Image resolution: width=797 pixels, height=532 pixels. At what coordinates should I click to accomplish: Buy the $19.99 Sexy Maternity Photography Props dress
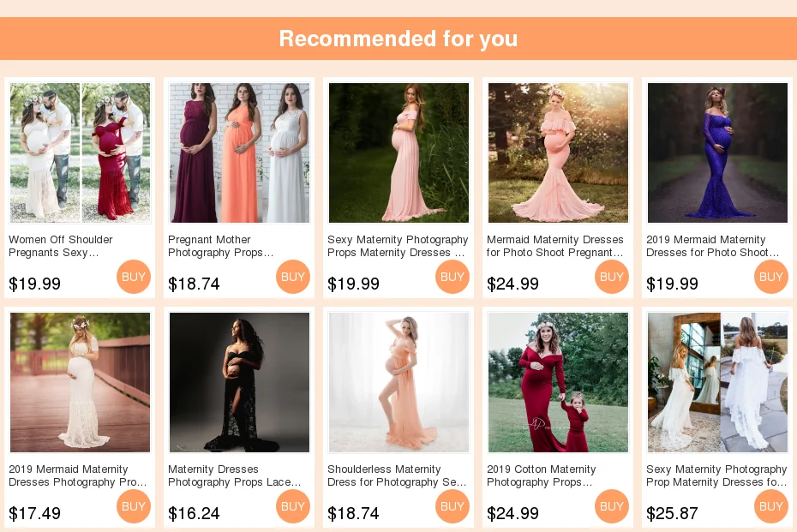452,277
